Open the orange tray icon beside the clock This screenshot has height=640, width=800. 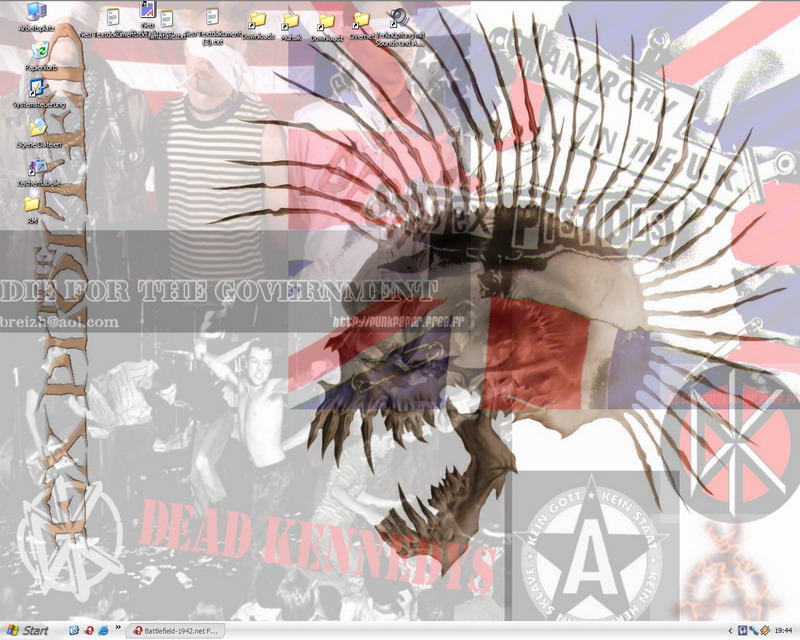(x=765, y=631)
